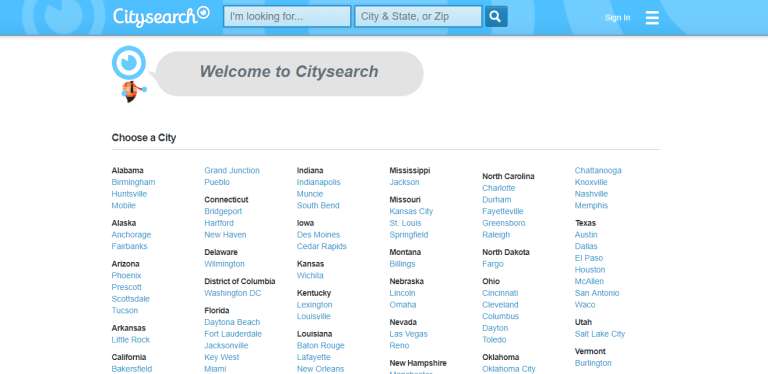Screen dimensions: 768x374
Task: Open the South Bend link
Action: coord(318,206)
